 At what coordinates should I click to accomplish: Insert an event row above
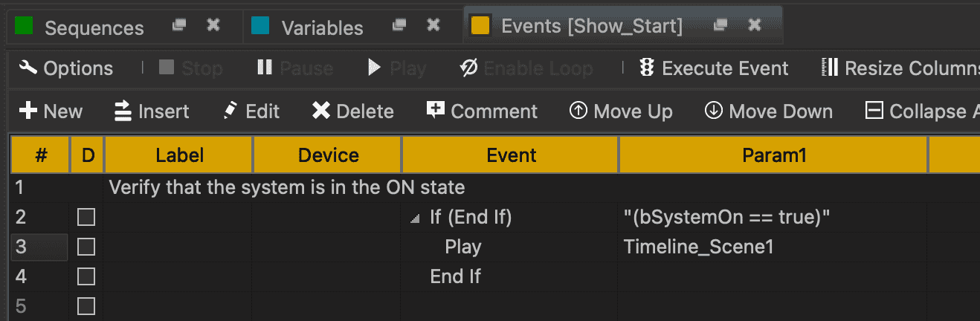click(152, 111)
